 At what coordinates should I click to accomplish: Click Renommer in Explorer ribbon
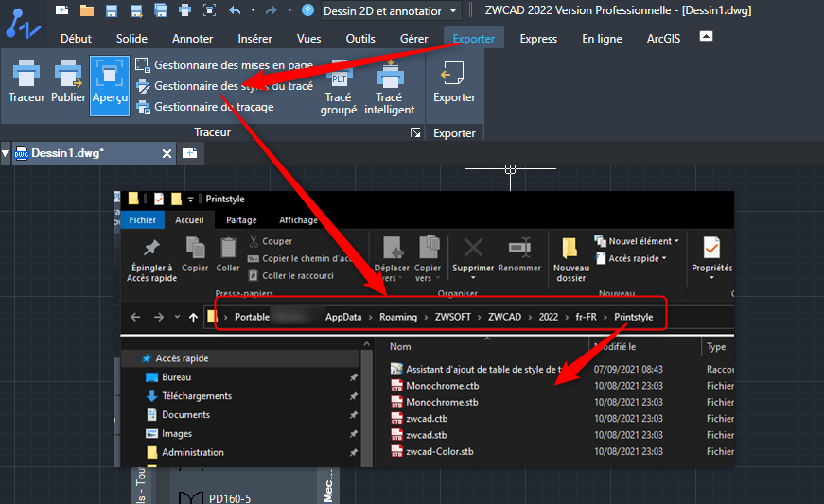(x=519, y=254)
